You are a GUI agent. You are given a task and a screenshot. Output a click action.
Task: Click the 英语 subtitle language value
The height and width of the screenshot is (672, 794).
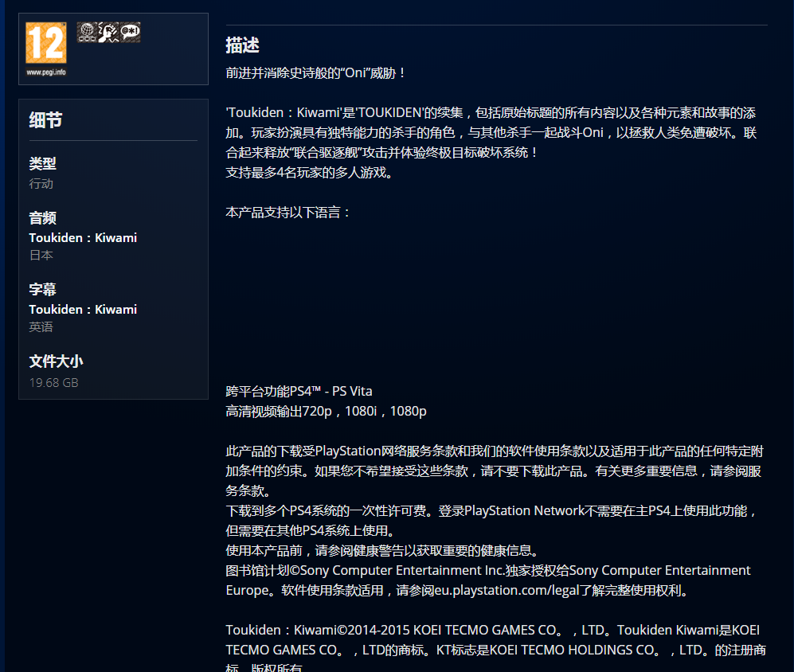pyautogui.click(x=41, y=326)
